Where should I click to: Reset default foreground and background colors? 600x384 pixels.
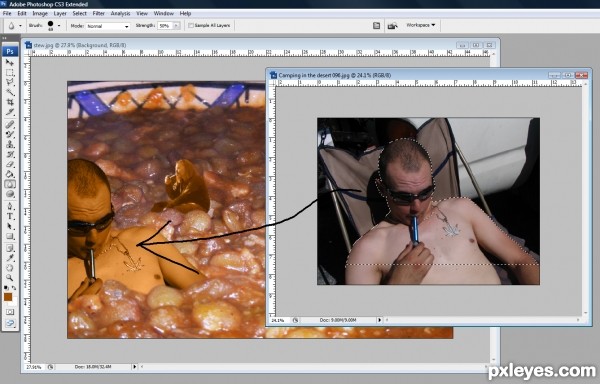6,288
